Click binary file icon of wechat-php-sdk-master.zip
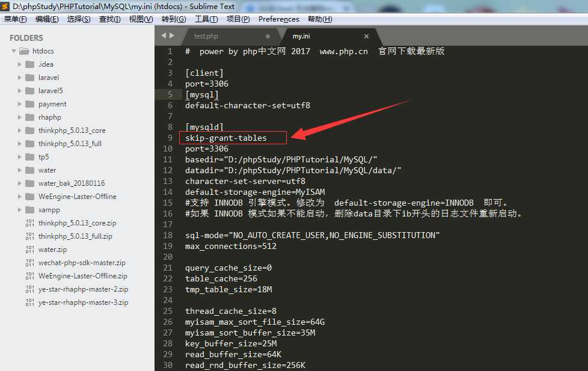The height and width of the screenshot is (371, 588). (x=30, y=263)
